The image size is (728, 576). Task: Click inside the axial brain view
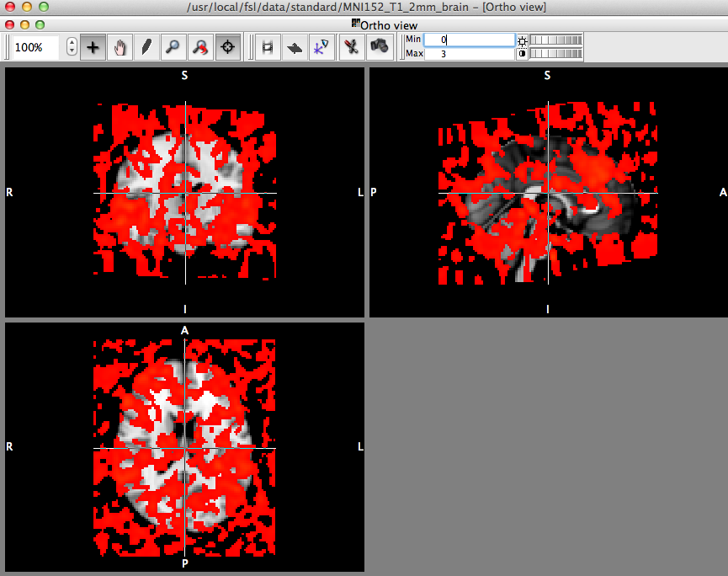tap(185, 447)
